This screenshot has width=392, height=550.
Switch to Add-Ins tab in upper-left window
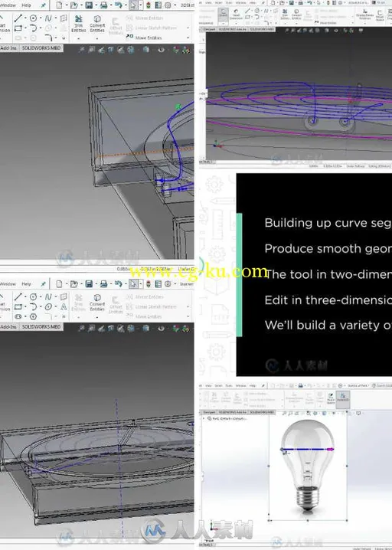(8, 47)
